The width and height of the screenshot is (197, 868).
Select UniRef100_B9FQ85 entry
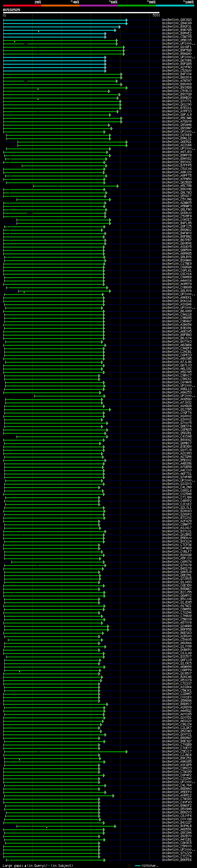pos(177,64)
